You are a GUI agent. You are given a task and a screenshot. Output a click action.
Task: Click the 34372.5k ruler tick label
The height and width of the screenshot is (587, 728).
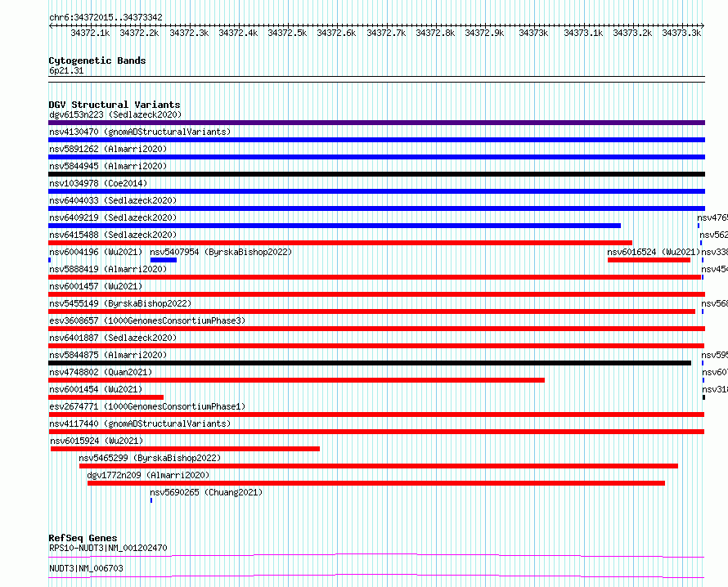point(287,33)
